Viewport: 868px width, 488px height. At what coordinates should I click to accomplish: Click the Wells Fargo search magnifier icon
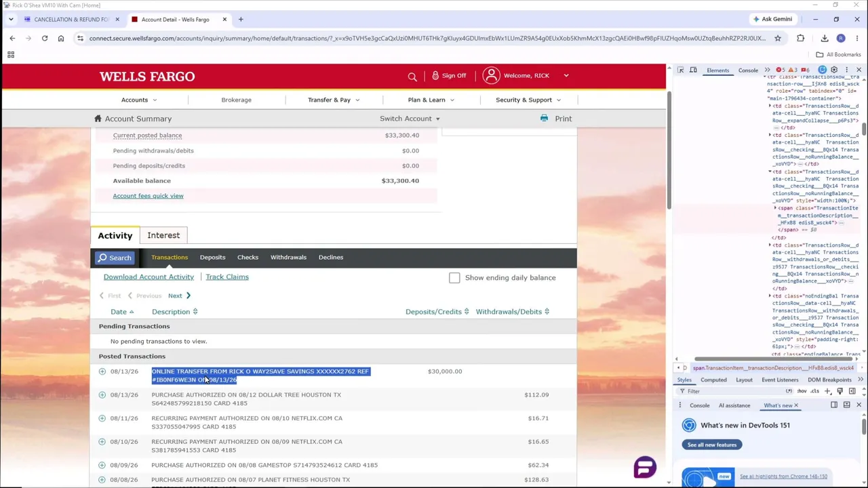coord(412,76)
